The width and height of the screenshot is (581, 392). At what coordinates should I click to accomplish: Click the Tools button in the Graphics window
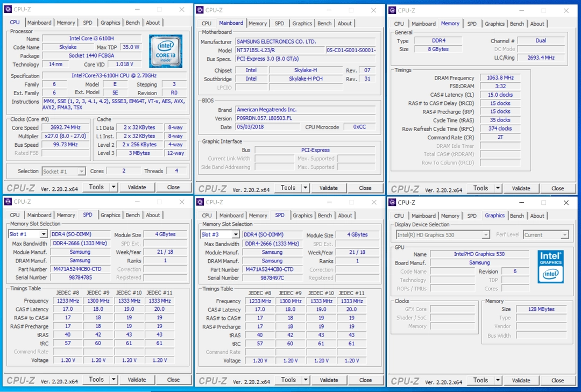click(x=480, y=380)
